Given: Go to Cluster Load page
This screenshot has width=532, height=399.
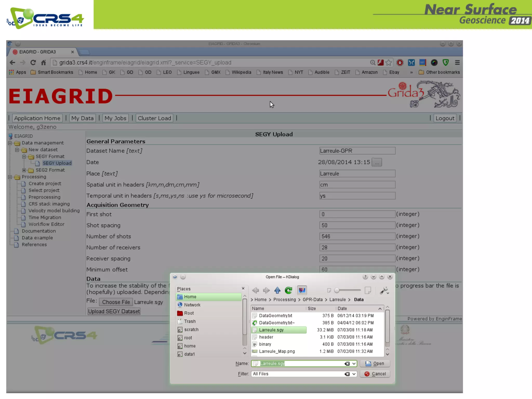Looking at the screenshot, I should [x=154, y=118].
